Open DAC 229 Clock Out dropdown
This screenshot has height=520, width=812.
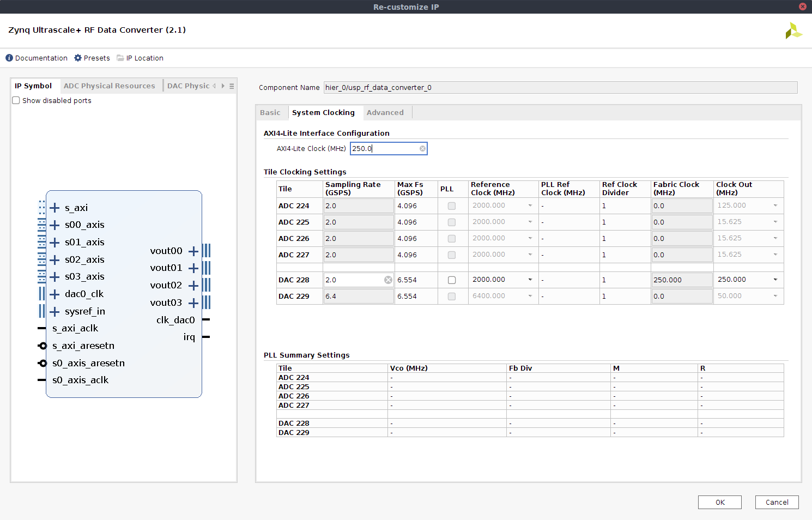click(x=775, y=296)
